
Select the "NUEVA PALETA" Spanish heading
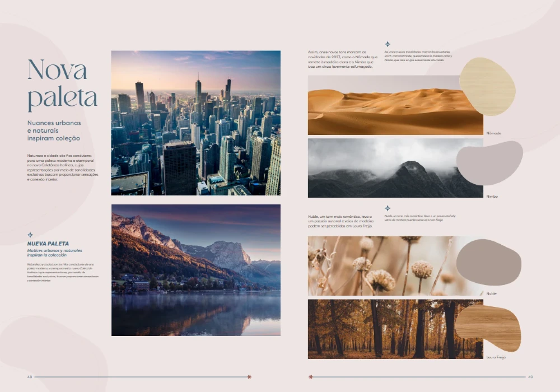point(48,244)
